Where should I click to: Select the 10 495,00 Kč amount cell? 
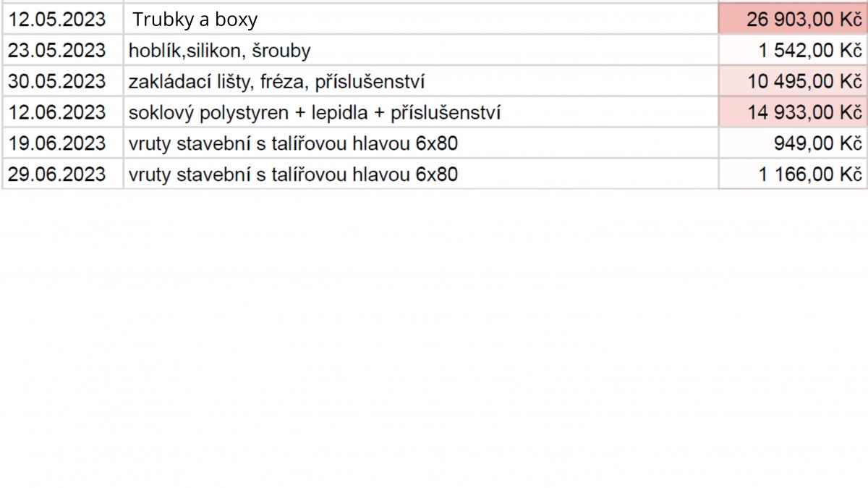coord(793,81)
